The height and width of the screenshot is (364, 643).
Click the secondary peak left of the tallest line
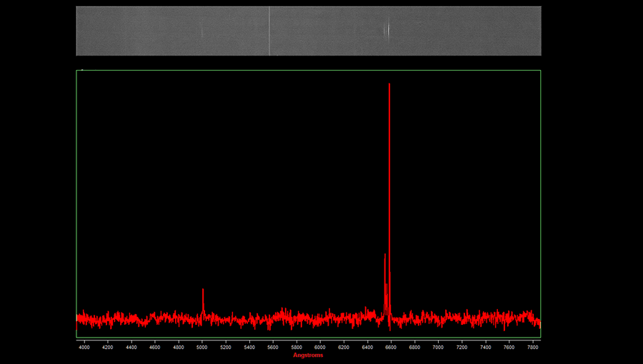(384, 257)
